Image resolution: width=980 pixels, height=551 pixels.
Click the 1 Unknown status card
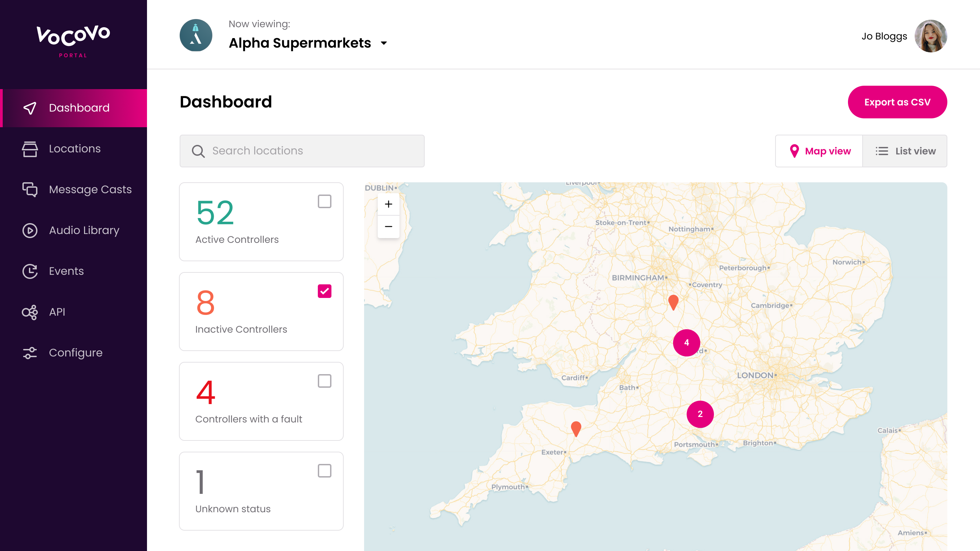tap(261, 491)
